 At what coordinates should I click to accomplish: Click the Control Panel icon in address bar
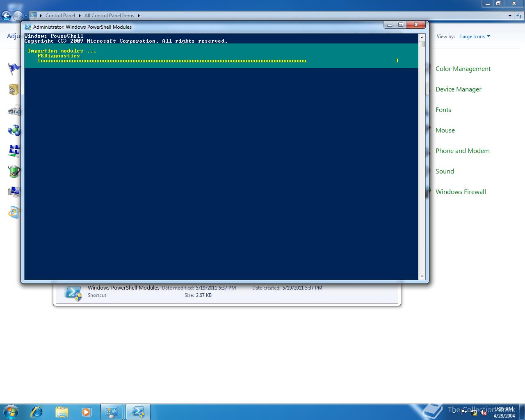pyautogui.click(x=34, y=16)
